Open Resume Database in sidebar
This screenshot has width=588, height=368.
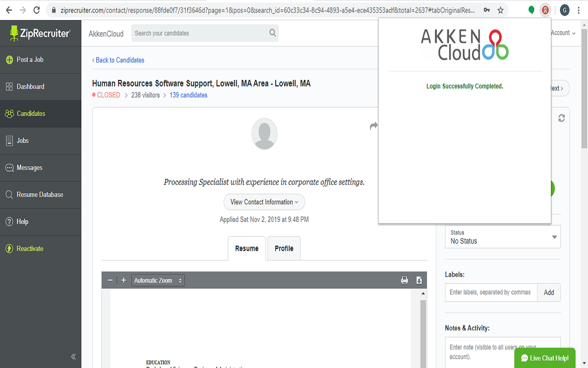(x=40, y=195)
